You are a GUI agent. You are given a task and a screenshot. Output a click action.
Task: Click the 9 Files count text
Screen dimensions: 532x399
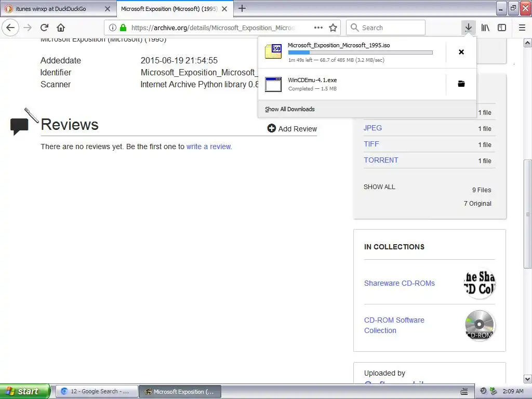pos(482,190)
